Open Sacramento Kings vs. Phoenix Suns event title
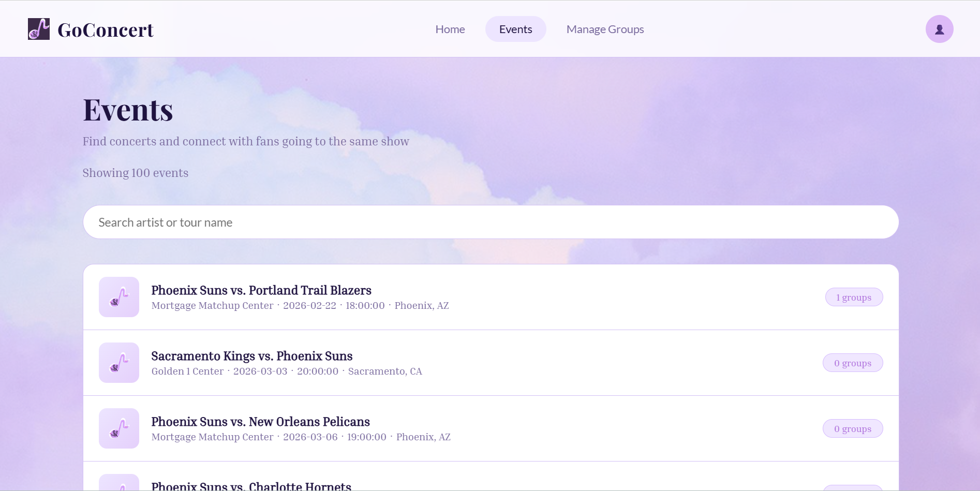Screen dimensions: 980x491 [x=252, y=356]
